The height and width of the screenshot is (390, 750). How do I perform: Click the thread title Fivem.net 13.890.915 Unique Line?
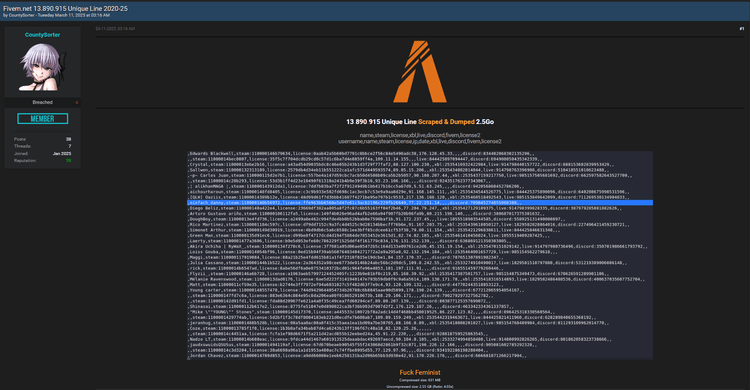coord(65,9)
